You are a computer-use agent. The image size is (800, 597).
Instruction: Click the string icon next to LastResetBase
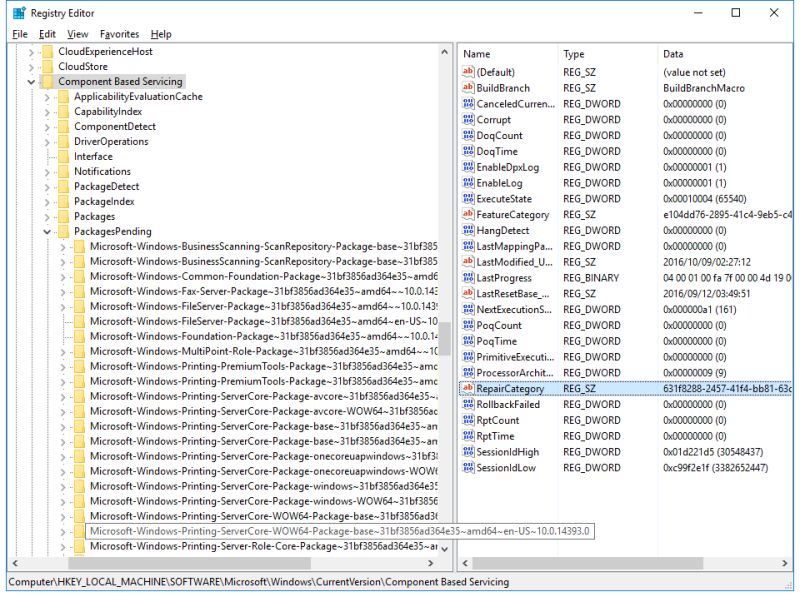466,293
